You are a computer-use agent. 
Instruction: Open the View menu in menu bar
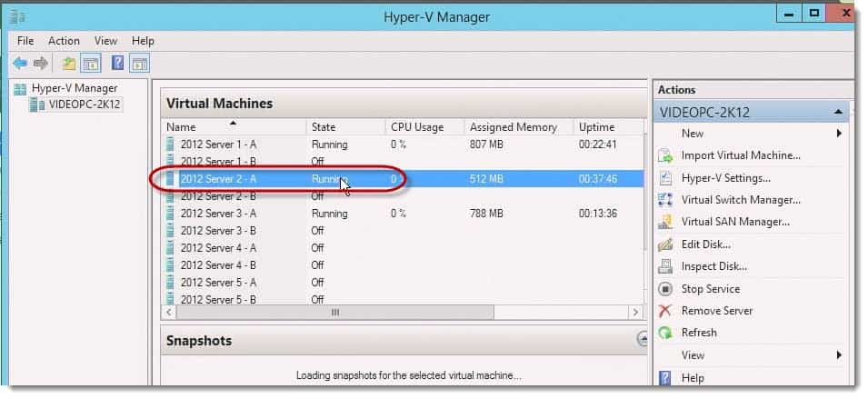click(x=105, y=41)
